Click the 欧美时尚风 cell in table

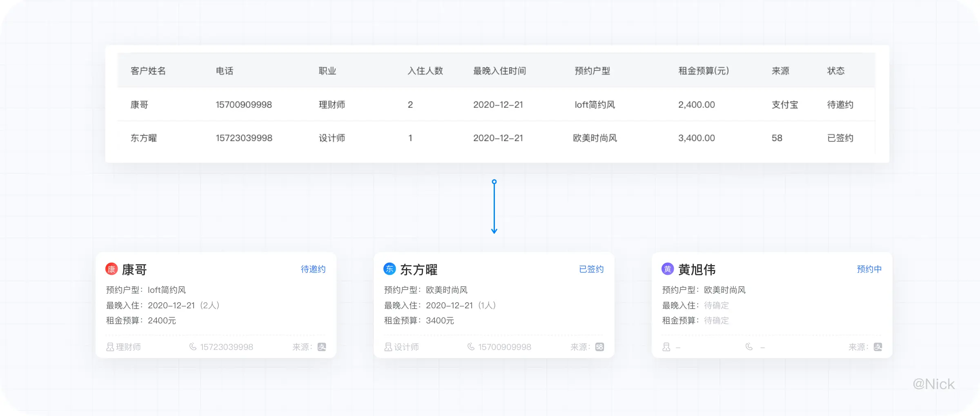click(x=595, y=138)
